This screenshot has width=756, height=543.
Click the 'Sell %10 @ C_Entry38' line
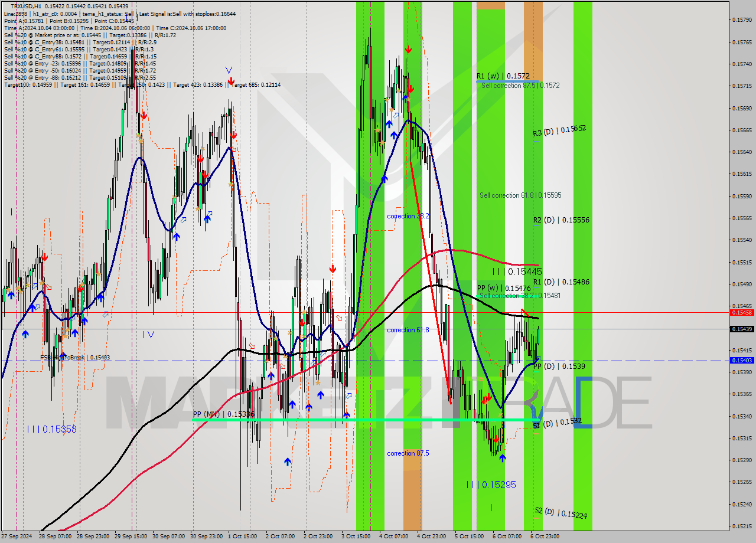[80, 42]
